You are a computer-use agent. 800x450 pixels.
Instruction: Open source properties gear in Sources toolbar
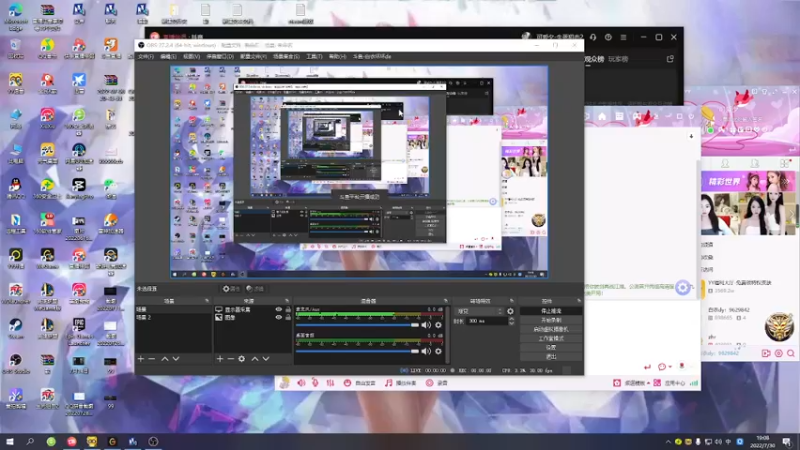click(x=241, y=359)
